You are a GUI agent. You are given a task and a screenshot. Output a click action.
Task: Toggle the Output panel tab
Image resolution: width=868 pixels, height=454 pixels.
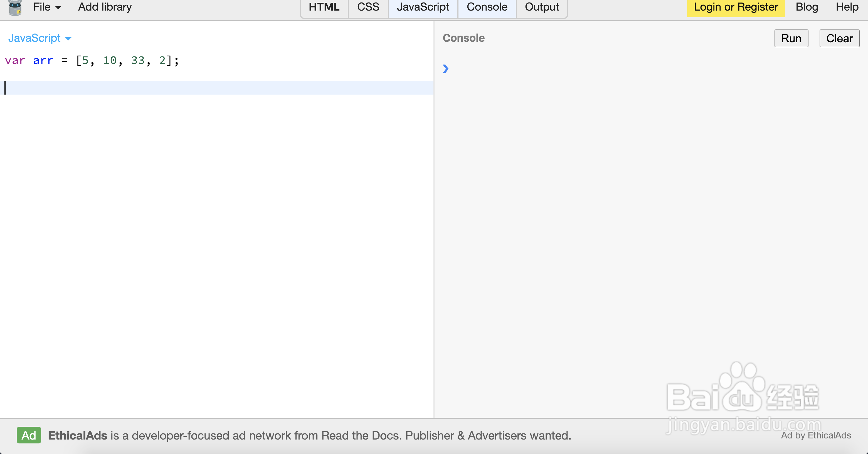coord(541,7)
